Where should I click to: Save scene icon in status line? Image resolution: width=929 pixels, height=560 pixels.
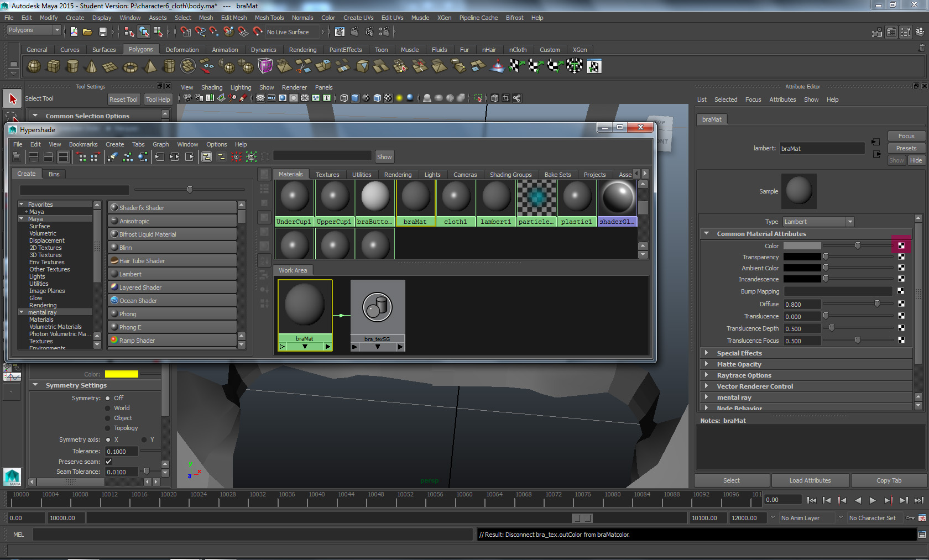(102, 32)
